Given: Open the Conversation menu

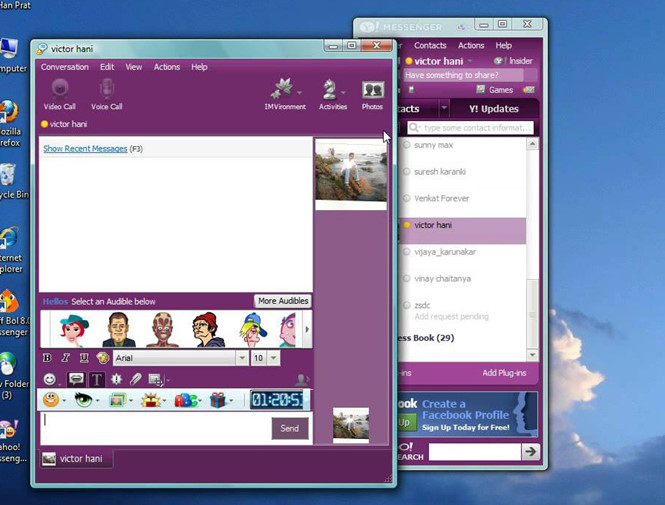Looking at the screenshot, I should coord(65,67).
